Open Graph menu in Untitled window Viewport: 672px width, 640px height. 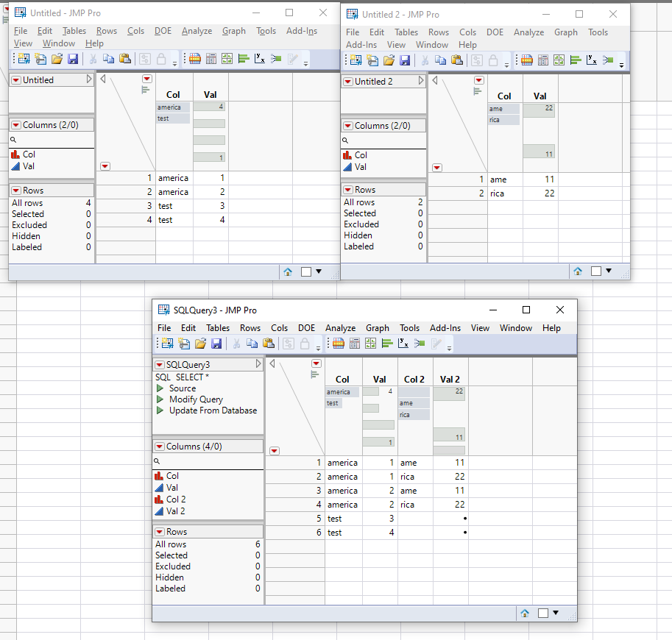click(233, 31)
